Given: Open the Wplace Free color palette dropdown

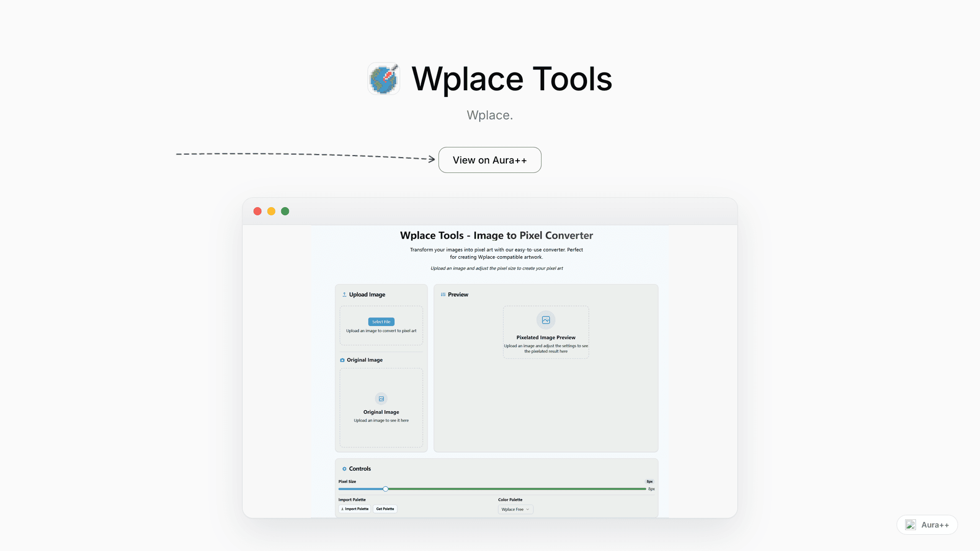Looking at the screenshot, I should point(516,509).
